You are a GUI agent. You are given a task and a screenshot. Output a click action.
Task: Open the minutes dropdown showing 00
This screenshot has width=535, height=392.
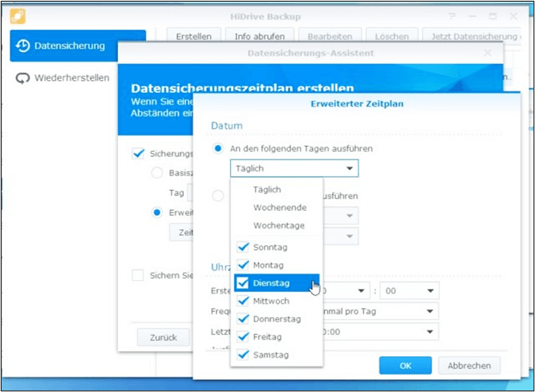(x=409, y=291)
